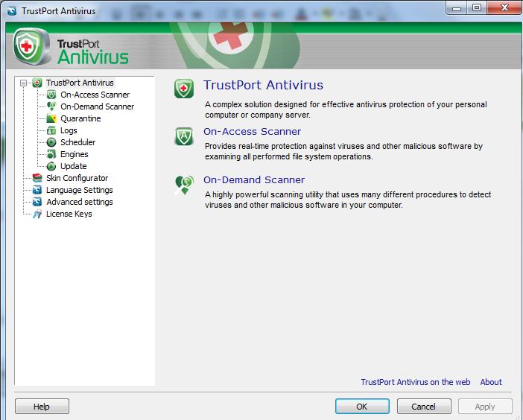Click the Quarantine tree icon
523x420 pixels.
coord(51,118)
